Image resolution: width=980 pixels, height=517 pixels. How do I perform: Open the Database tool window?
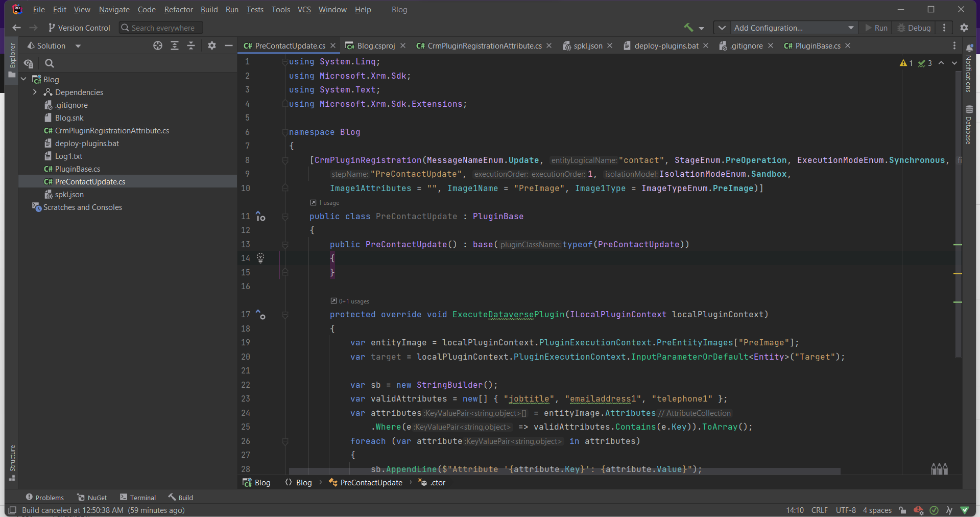pos(969,125)
